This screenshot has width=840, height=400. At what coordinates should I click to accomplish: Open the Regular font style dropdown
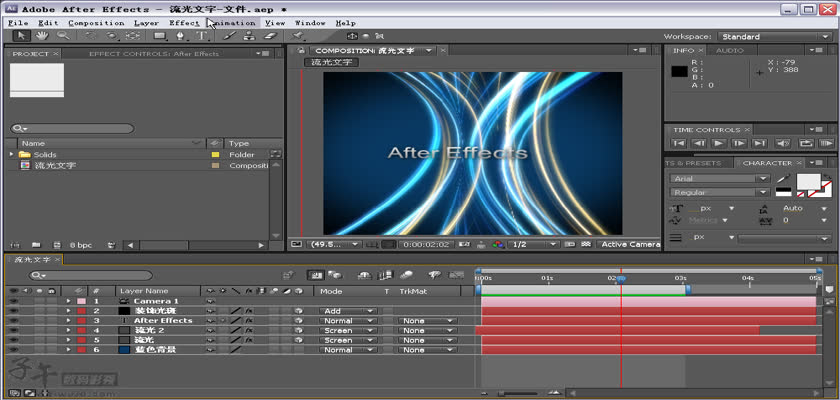coord(720,192)
